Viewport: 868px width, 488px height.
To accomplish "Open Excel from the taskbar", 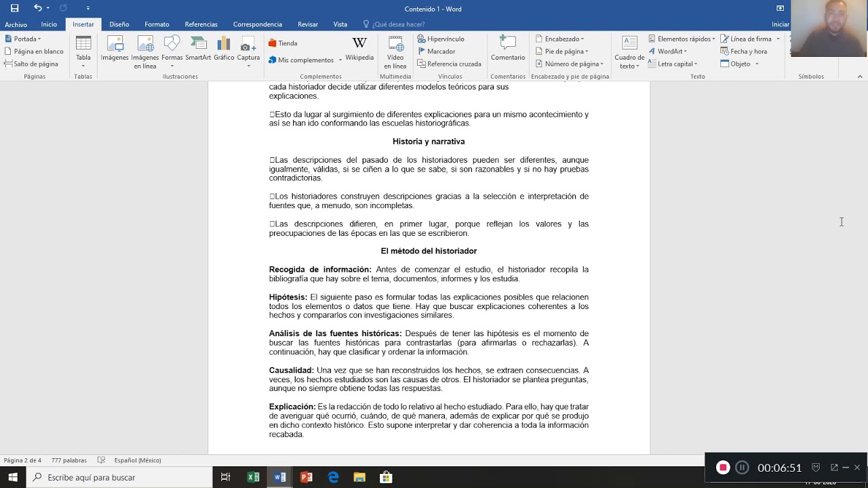I will [x=253, y=477].
